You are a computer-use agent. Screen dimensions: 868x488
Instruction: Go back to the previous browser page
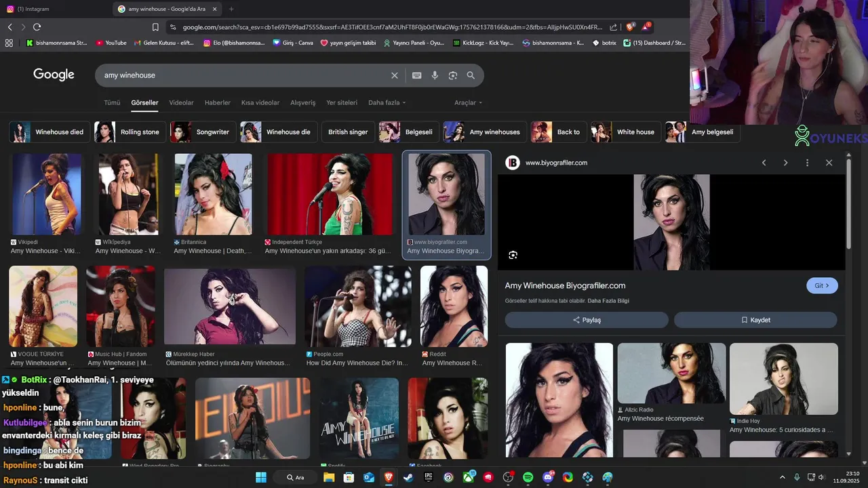[x=9, y=27]
